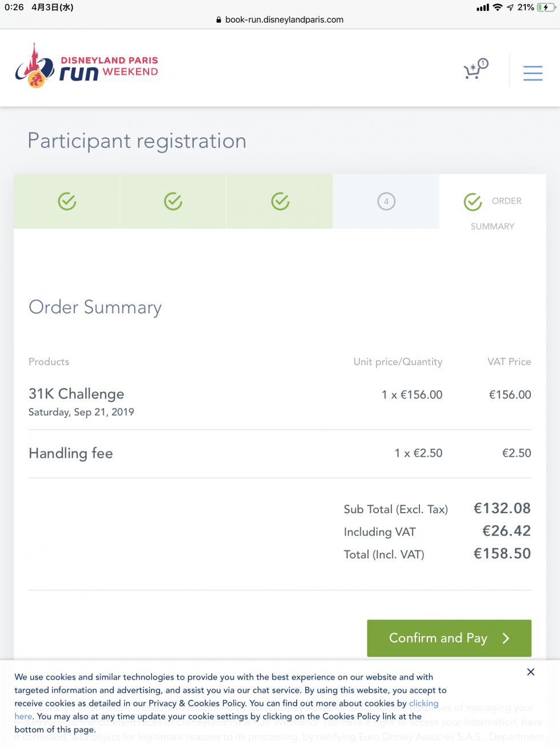
Task: Select the first completed step checkmark
Action: point(67,201)
